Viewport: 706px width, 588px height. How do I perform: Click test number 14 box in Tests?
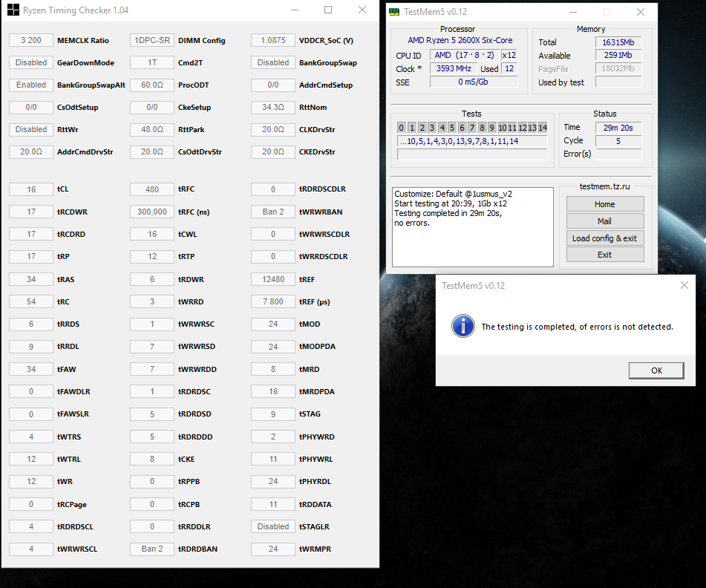(x=543, y=128)
